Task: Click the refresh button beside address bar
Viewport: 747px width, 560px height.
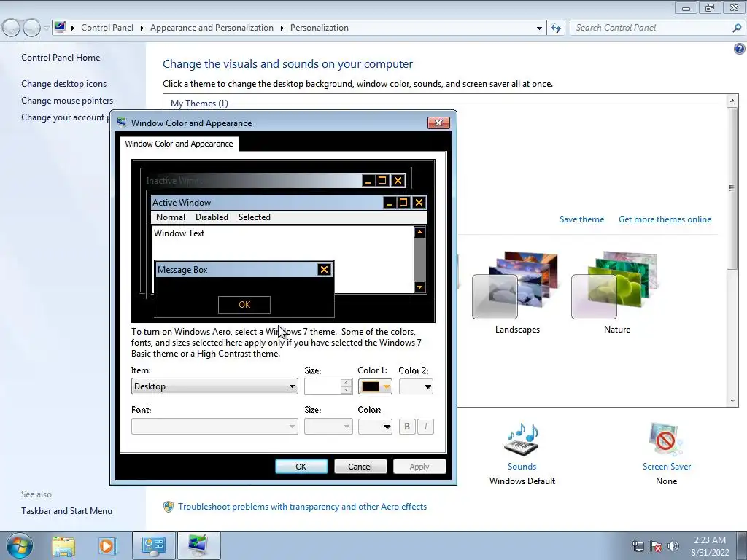Action: (555, 28)
